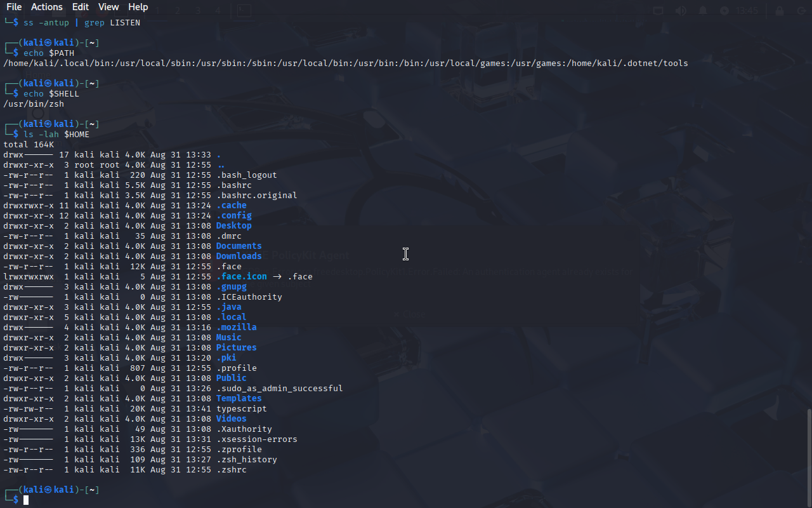812x508 pixels.
Task: Click the "20K" size of typescript
Action: [138, 409]
